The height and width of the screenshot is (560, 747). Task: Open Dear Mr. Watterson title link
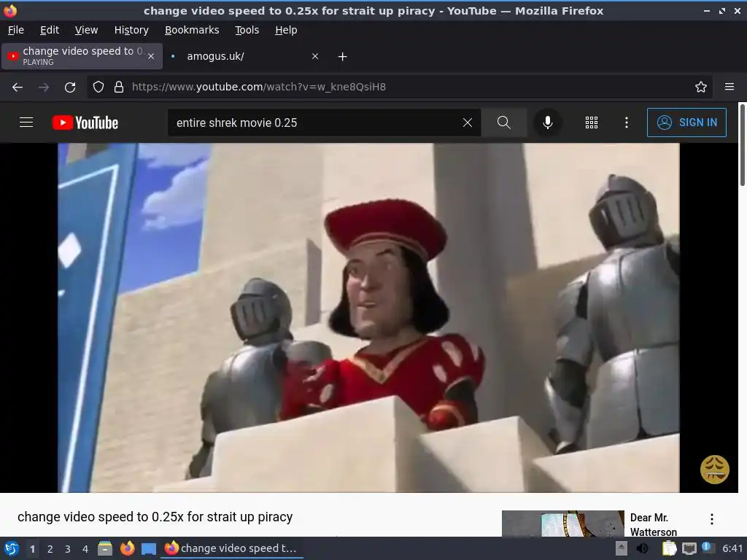point(653,524)
